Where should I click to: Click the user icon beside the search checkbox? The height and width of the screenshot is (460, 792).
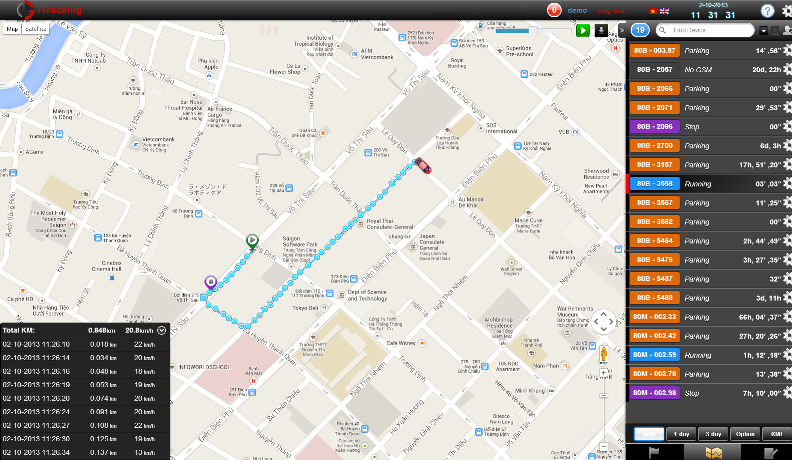pos(787,31)
